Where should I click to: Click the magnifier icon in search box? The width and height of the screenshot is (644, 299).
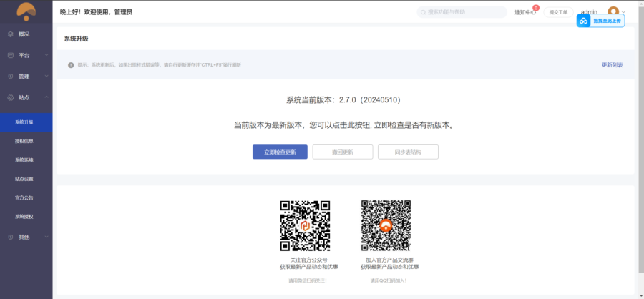tap(423, 12)
